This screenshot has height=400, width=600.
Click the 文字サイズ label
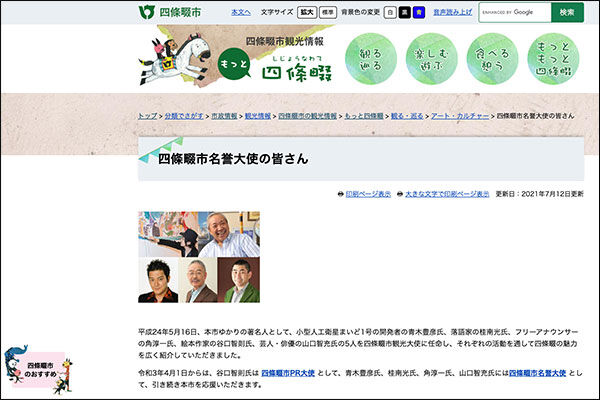[x=277, y=12]
